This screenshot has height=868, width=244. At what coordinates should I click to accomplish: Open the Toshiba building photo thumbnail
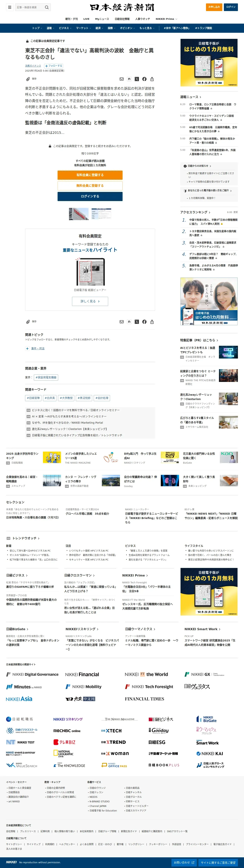click(x=79, y=214)
